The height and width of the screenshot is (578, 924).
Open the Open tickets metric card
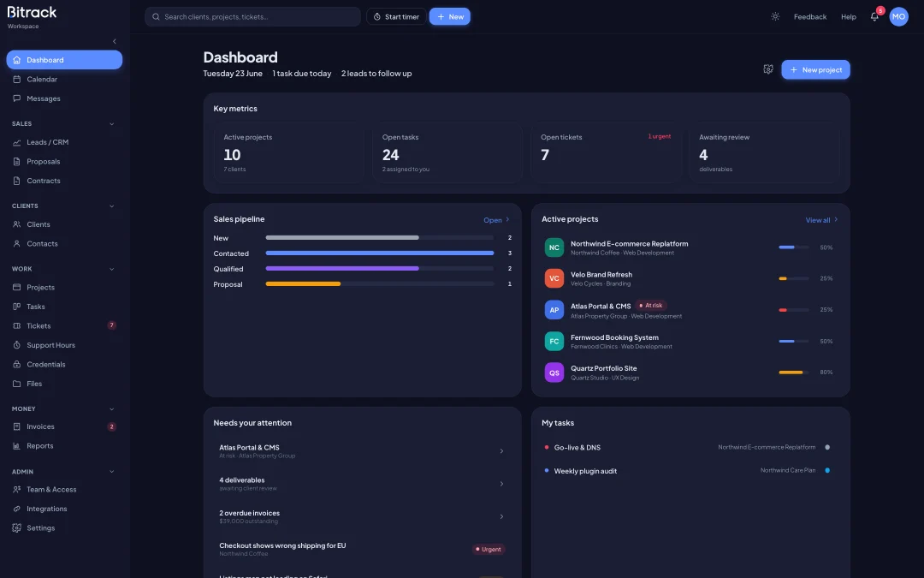coord(606,153)
